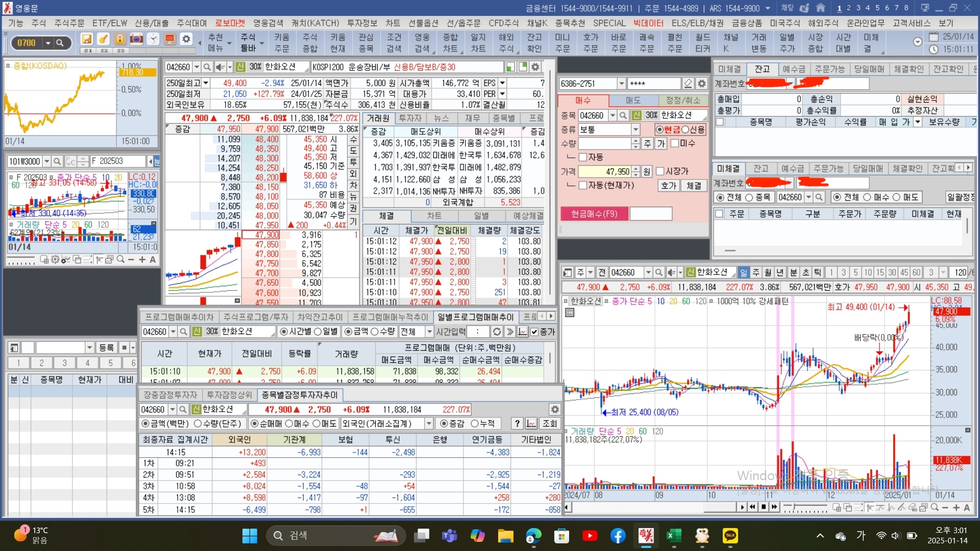Select the 신용 radio button
The image size is (980, 551).
point(685,130)
